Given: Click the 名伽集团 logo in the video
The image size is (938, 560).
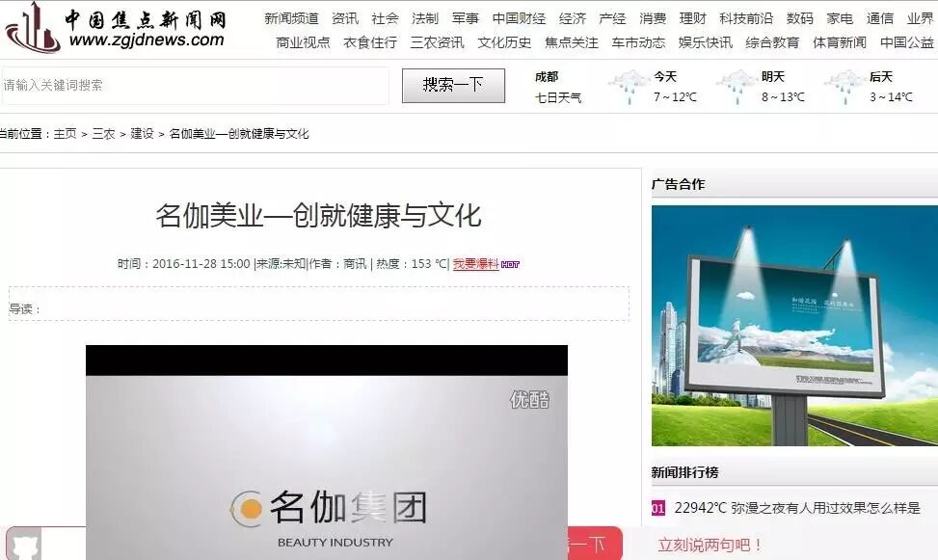Looking at the screenshot, I should pyautogui.click(x=329, y=508).
